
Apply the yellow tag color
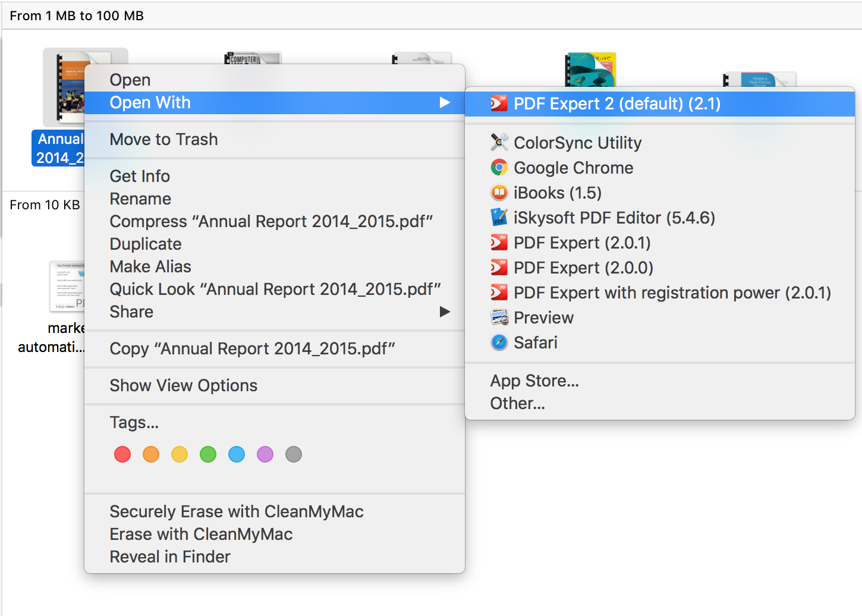point(180,454)
